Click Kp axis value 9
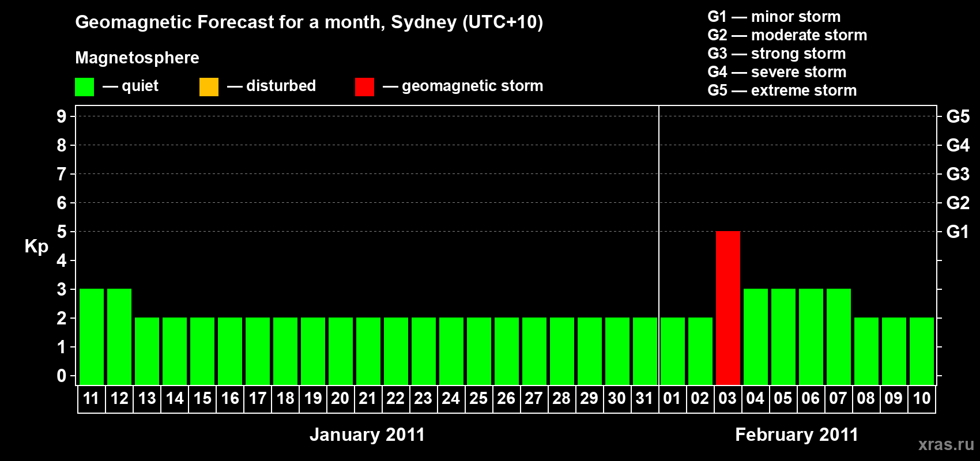Viewport: 980px width, 461px height. coord(62,116)
